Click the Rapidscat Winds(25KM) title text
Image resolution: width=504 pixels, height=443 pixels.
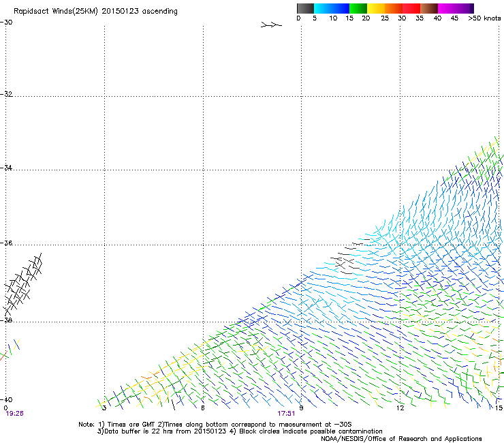coord(95,12)
